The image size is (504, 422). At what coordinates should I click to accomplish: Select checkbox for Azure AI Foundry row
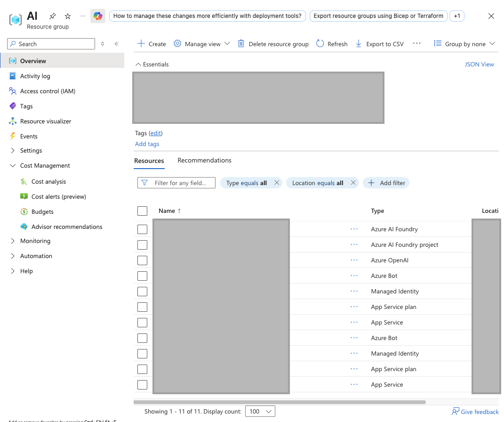(x=143, y=229)
